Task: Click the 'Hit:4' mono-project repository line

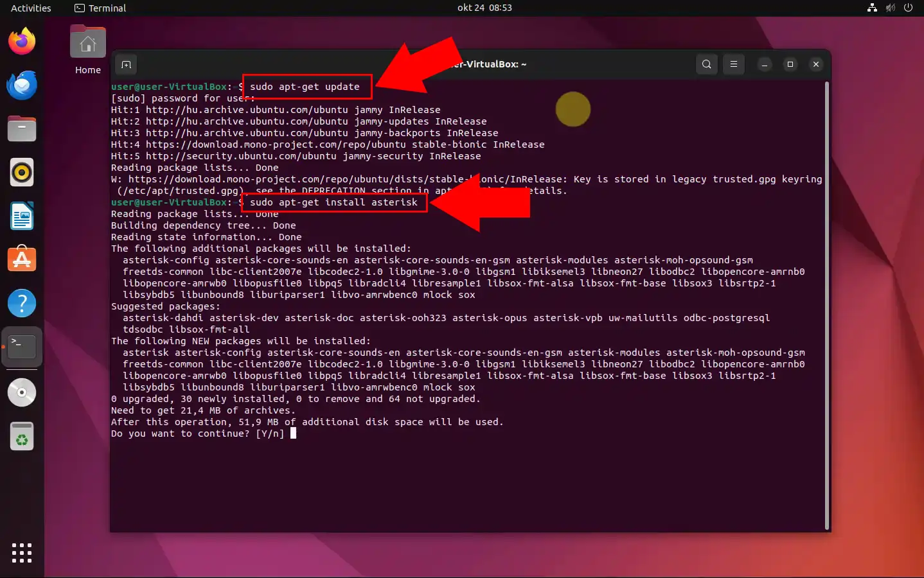Action: [328, 144]
